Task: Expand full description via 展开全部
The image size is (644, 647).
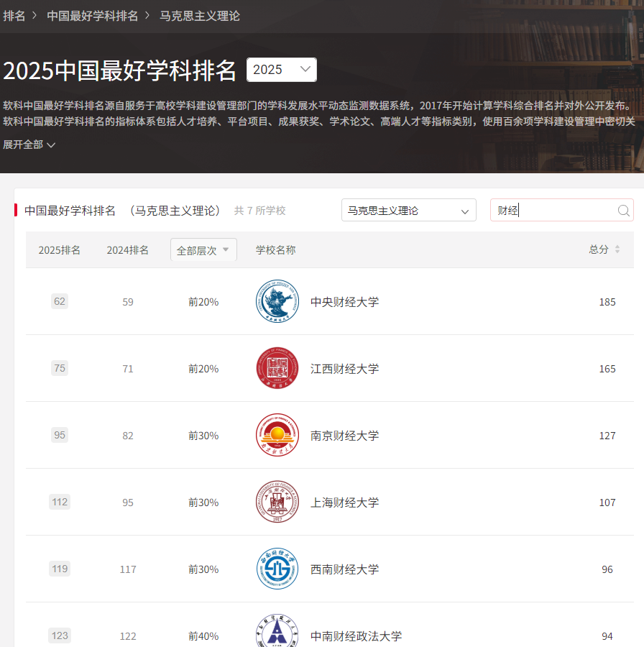Action: tap(29, 144)
